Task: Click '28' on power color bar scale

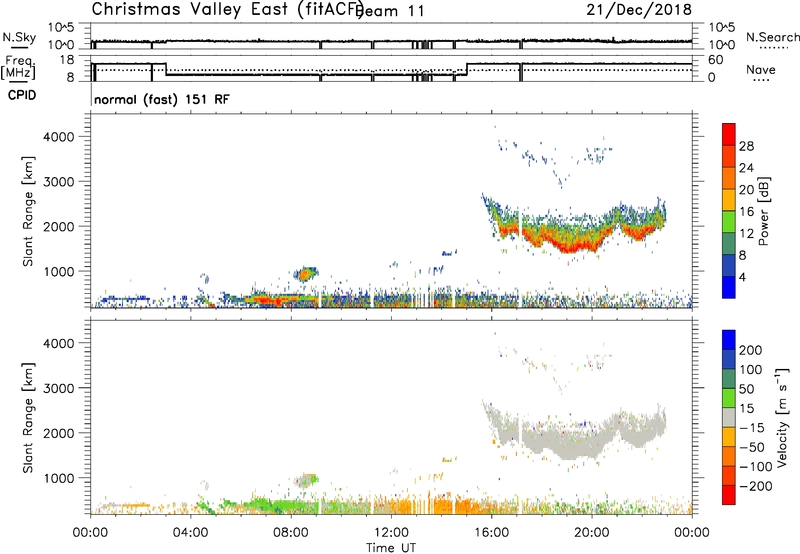Action: [x=746, y=146]
